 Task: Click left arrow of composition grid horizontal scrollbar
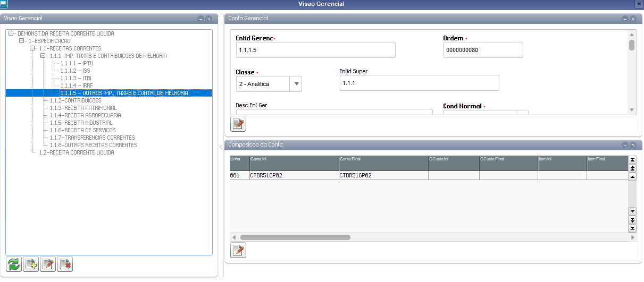[x=234, y=237]
